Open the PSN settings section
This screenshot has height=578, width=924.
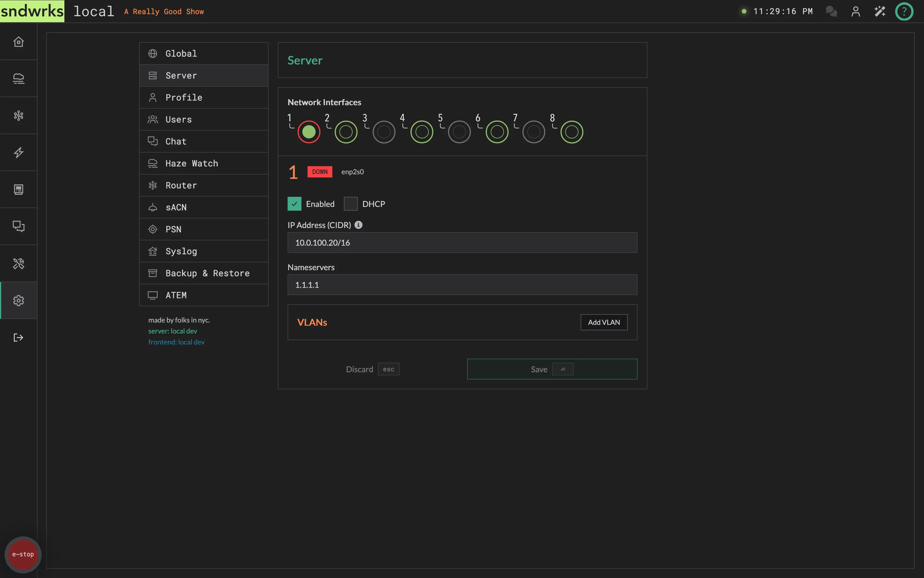click(204, 229)
